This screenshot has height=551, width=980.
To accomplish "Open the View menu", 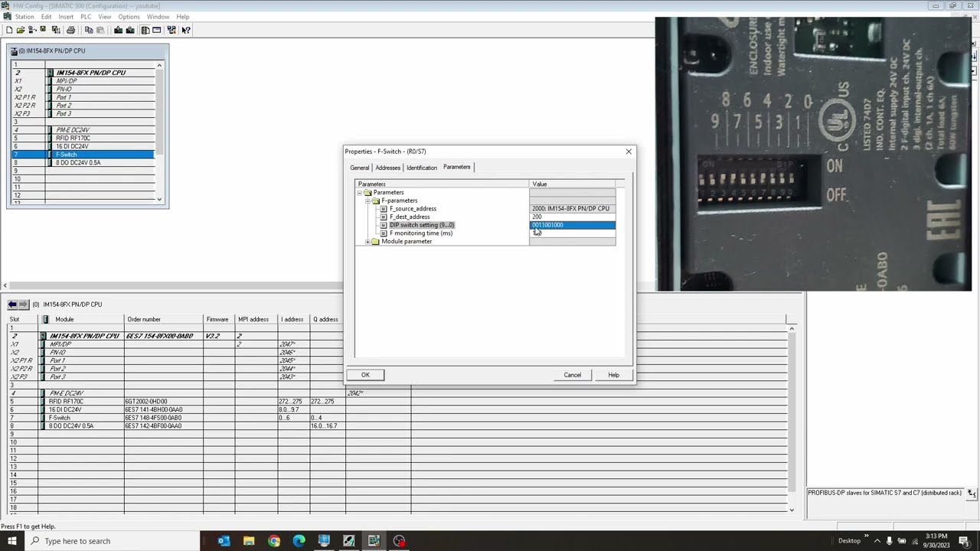I will pos(105,17).
